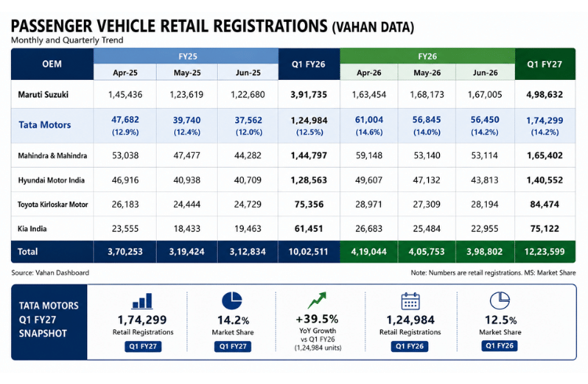This screenshot has height=384, width=588.
Task: Click Maruti Suzuki's Q1 FY27 value 4,98,632
Action: 545,95
